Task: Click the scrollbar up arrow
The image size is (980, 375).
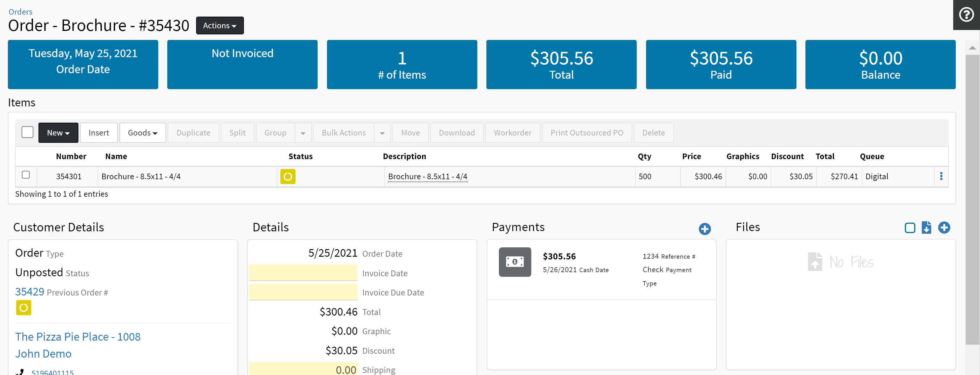Action: pos(972,48)
